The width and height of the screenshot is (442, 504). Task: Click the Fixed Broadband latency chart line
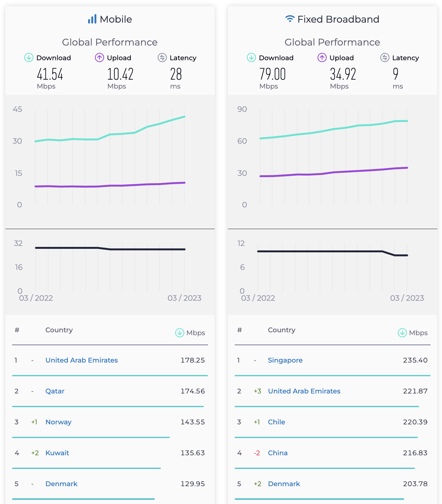click(x=318, y=251)
